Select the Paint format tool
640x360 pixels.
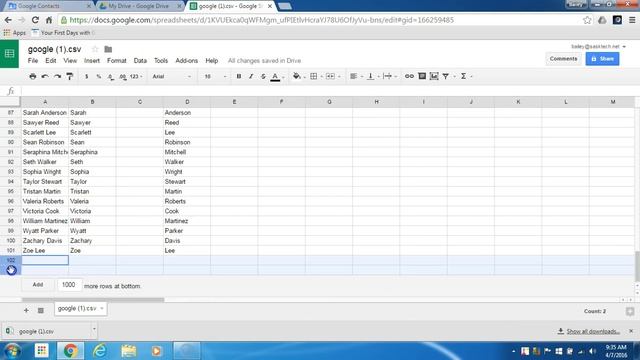point(70,76)
